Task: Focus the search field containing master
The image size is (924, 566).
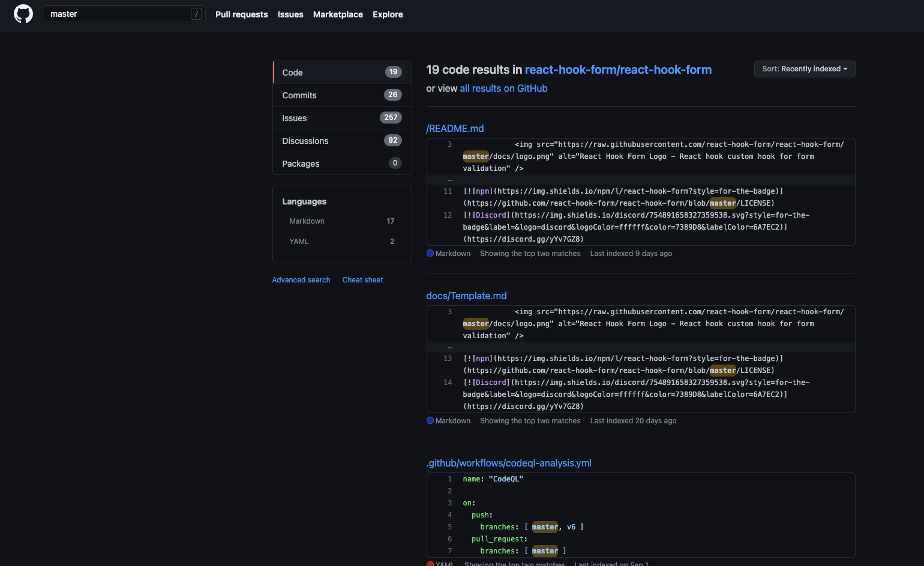Action: pos(124,14)
